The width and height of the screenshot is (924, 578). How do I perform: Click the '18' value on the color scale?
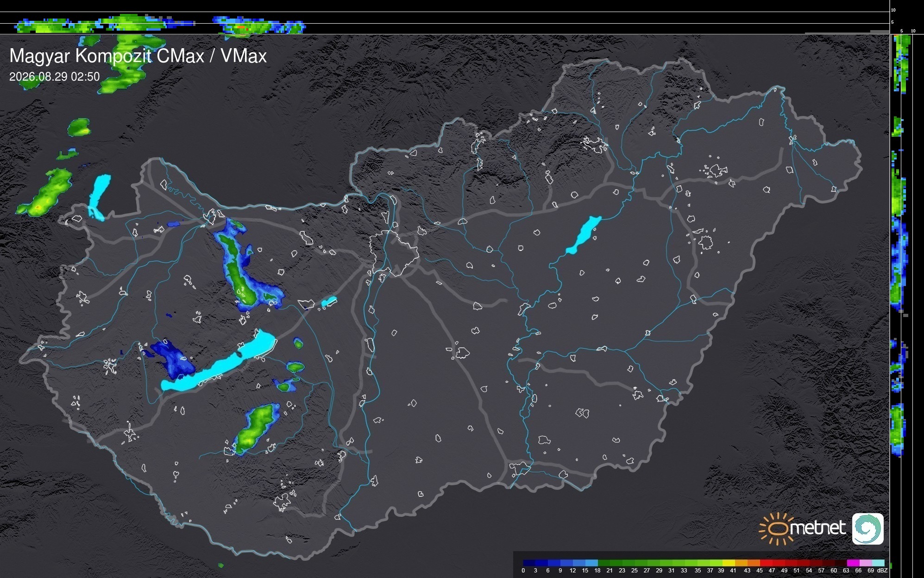point(597,571)
